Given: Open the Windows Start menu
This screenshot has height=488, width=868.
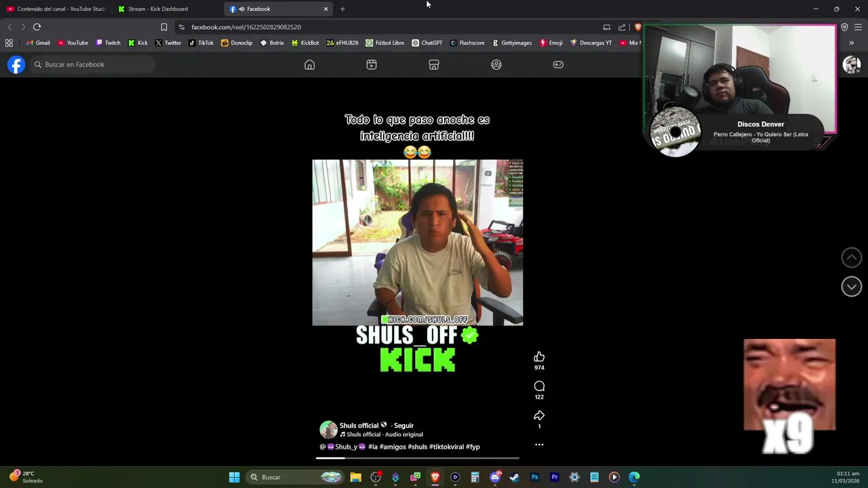Looking at the screenshot, I should click(234, 477).
